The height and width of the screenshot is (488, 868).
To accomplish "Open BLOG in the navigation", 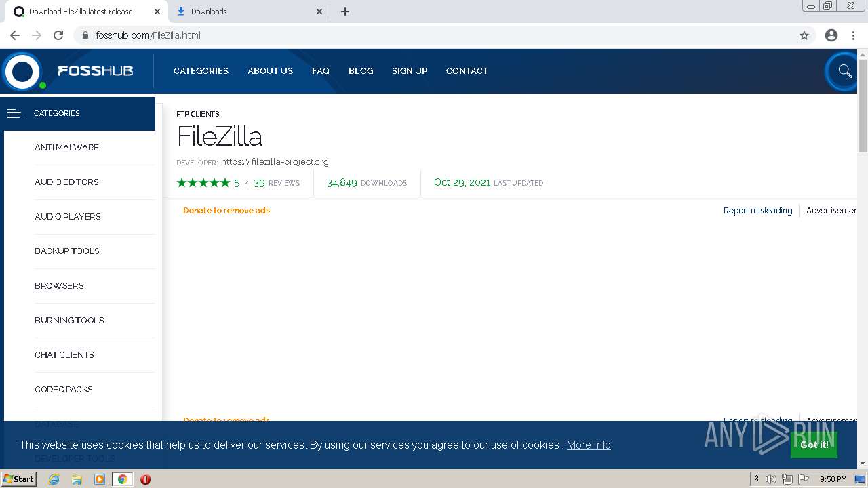I will coord(361,71).
